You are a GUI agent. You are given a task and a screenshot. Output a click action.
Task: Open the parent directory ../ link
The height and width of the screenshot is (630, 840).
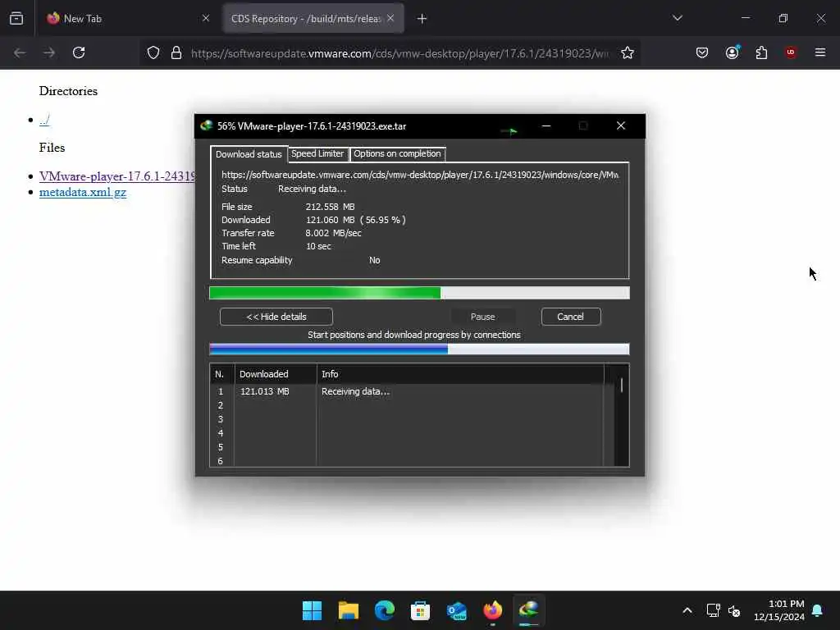(44, 120)
